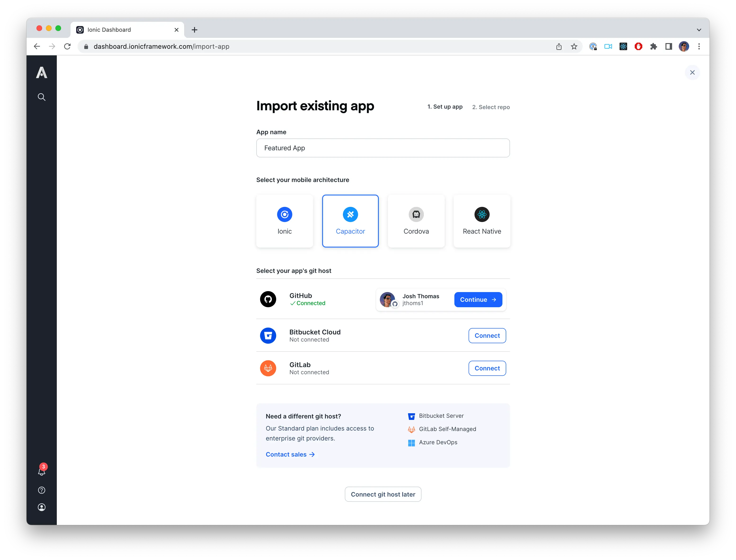Screen dimensions: 736x560
Task: Open the Appflow logo home icon
Action: (x=41, y=73)
